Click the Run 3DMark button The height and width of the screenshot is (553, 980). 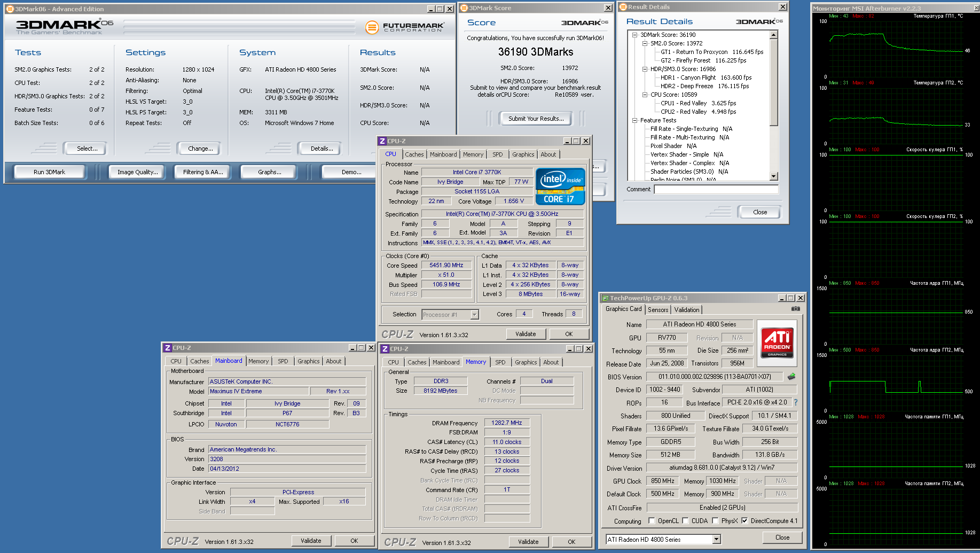[50, 172]
